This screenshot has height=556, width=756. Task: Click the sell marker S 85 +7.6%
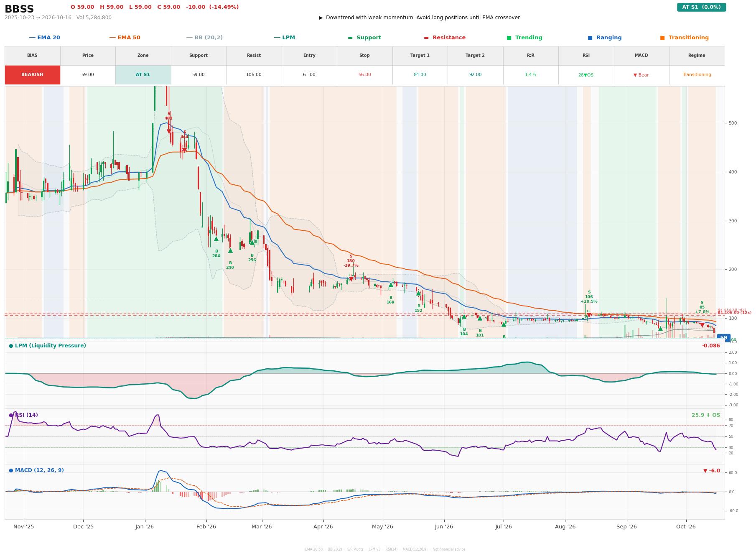coord(702,325)
